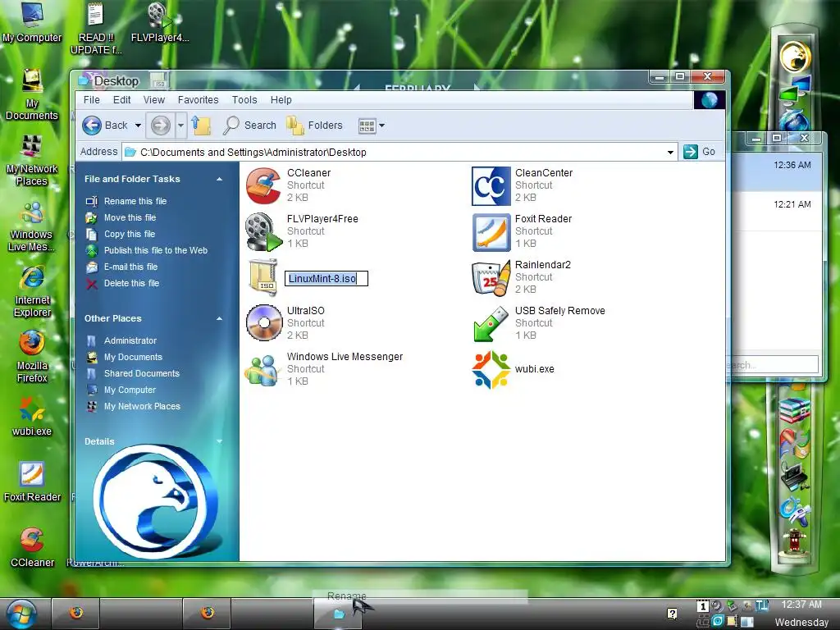Toggle the Folders pane

314,126
